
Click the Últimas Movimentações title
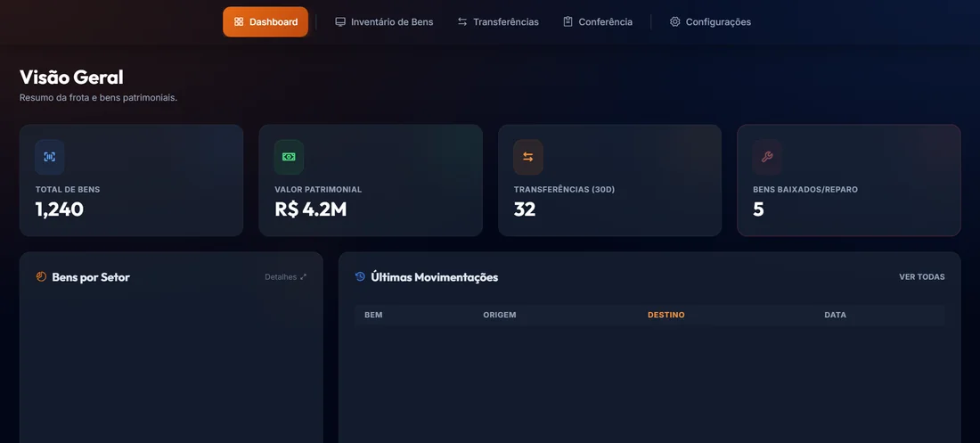[435, 277]
